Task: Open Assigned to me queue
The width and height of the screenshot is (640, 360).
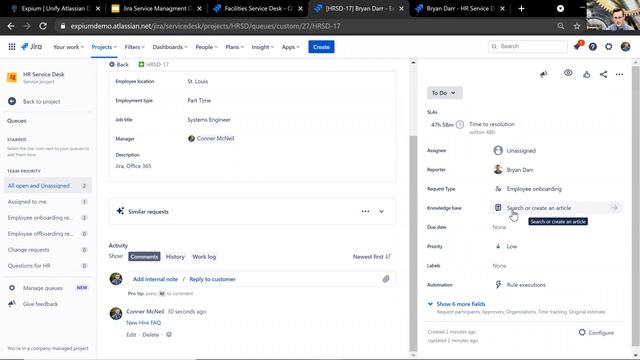Action: pyautogui.click(x=48, y=202)
